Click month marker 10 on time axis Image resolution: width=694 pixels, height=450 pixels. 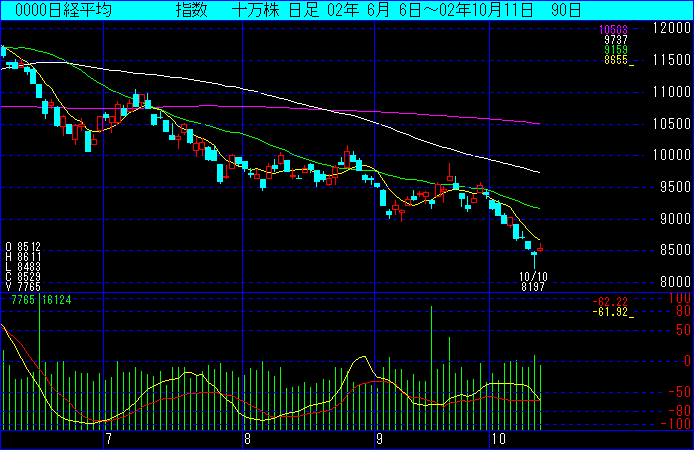(499, 439)
